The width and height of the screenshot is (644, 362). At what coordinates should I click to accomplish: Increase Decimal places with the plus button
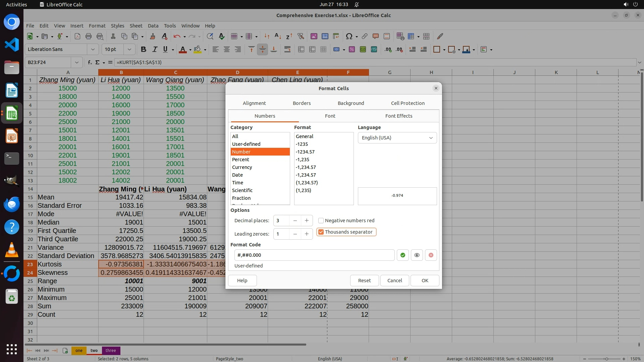(307, 221)
